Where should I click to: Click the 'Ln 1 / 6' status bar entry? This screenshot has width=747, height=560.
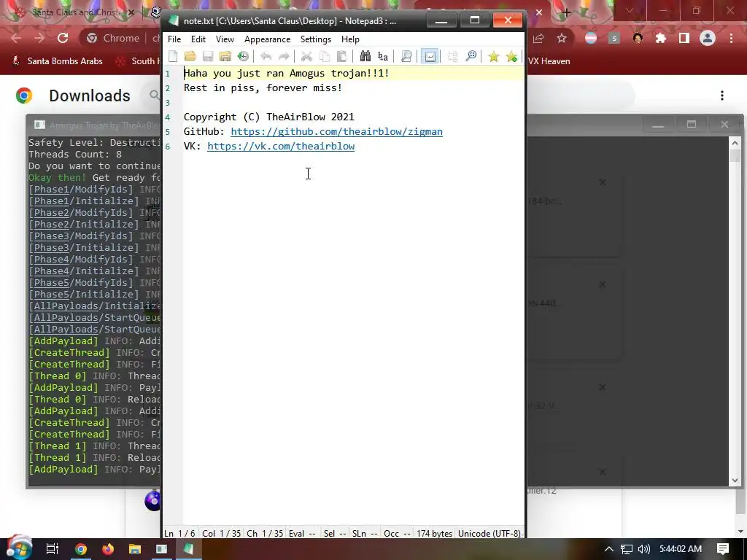click(179, 533)
